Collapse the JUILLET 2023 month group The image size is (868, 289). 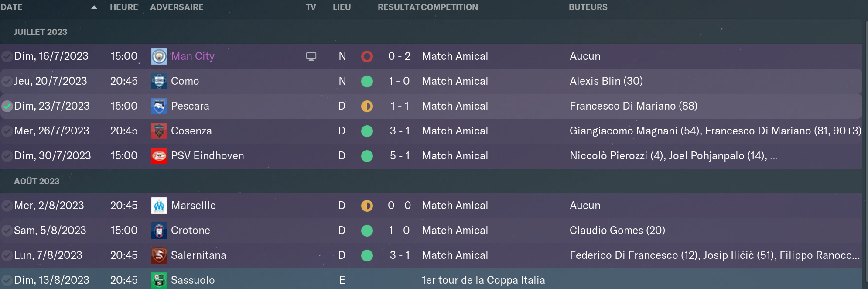[x=41, y=32]
